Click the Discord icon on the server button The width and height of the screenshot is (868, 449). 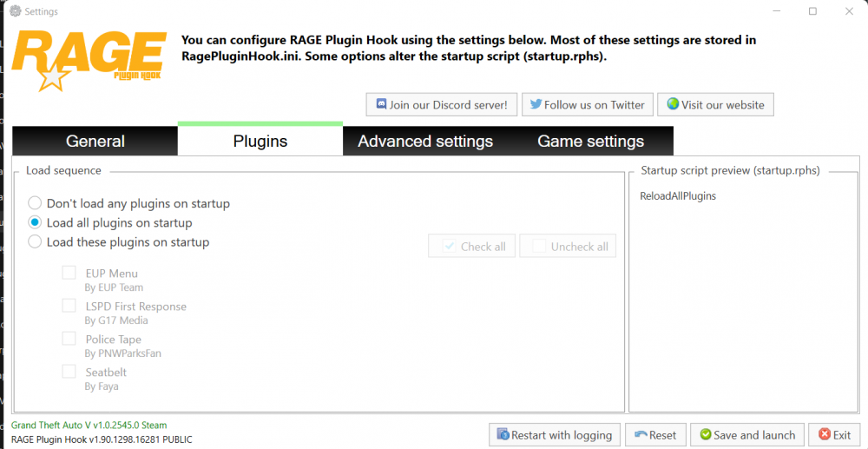coord(380,105)
